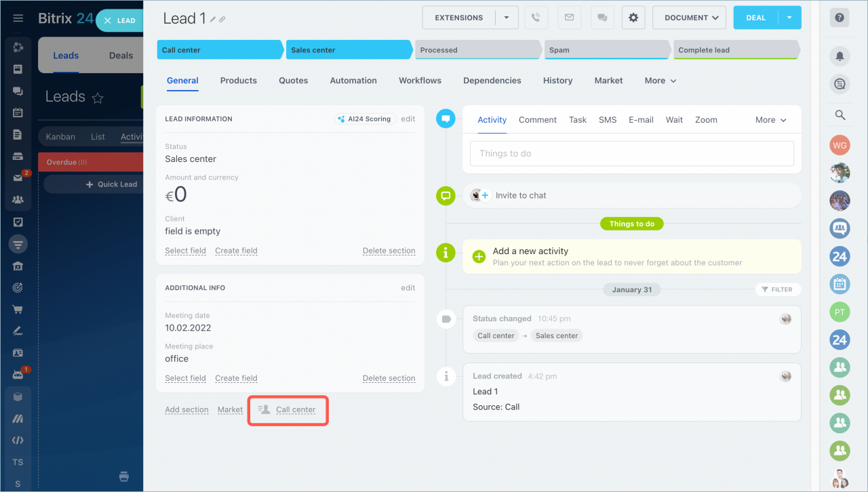Open the help question mark icon
Screen dimensions: 868x492
[x=840, y=18]
